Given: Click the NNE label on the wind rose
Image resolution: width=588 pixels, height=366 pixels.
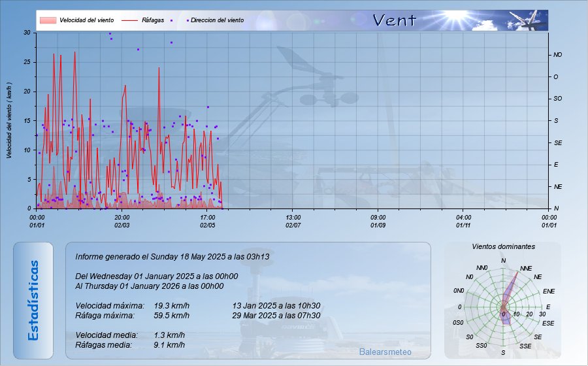Looking at the screenshot, I should tap(526, 269).
